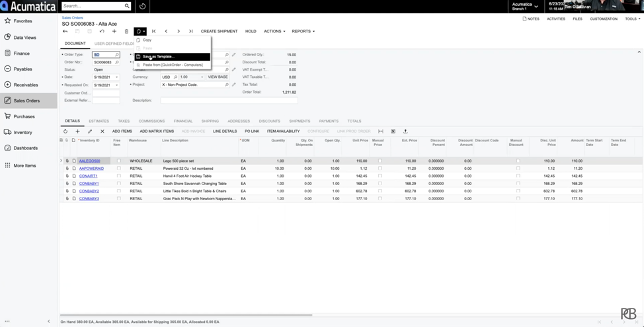Delete the sales order with the trash icon
The image size is (644, 327).
click(x=126, y=31)
